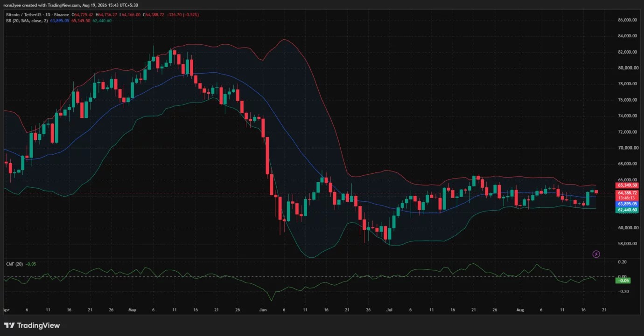Click the green 62,440.60 lower band tag
This screenshot has width=644, height=336.
[626, 210]
